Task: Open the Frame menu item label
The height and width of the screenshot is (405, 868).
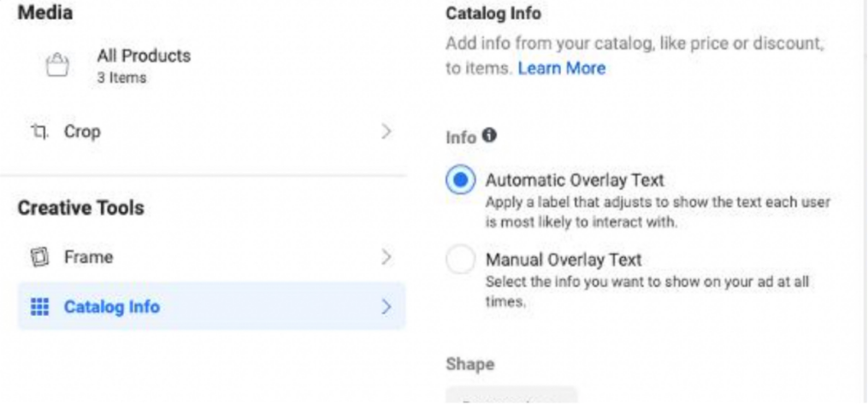Action: [x=89, y=257]
